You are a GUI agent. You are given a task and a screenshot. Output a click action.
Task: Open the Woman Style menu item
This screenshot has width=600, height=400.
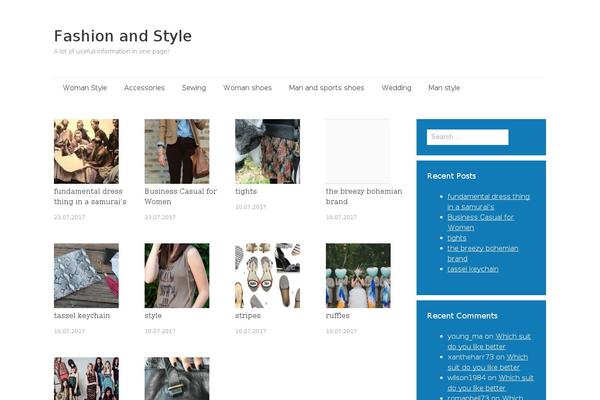85,88
